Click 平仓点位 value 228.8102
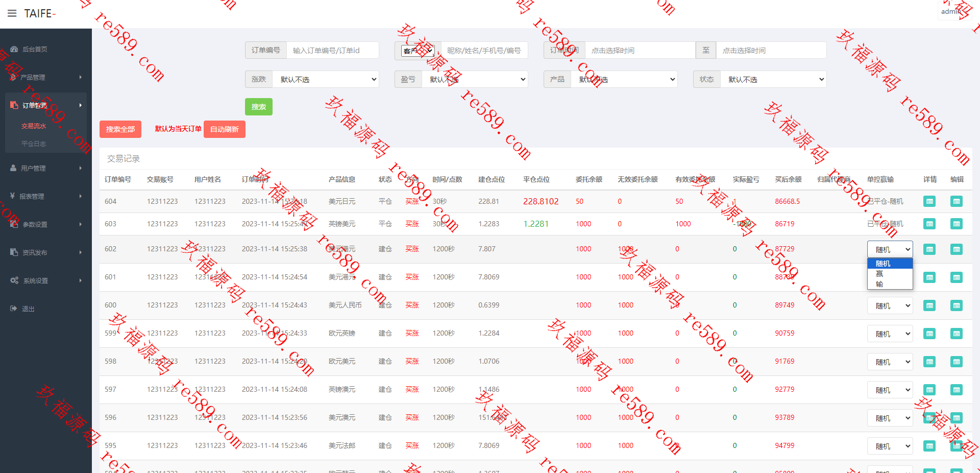 [541, 201]
